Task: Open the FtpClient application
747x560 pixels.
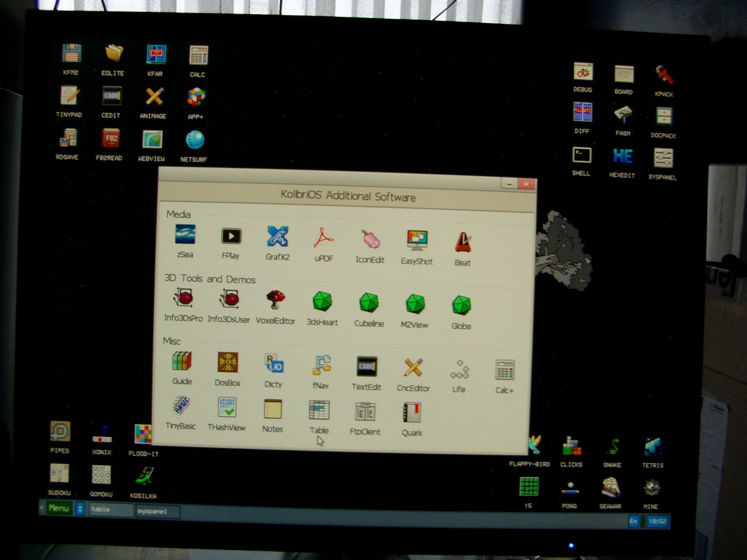Action: coord(365,412)
